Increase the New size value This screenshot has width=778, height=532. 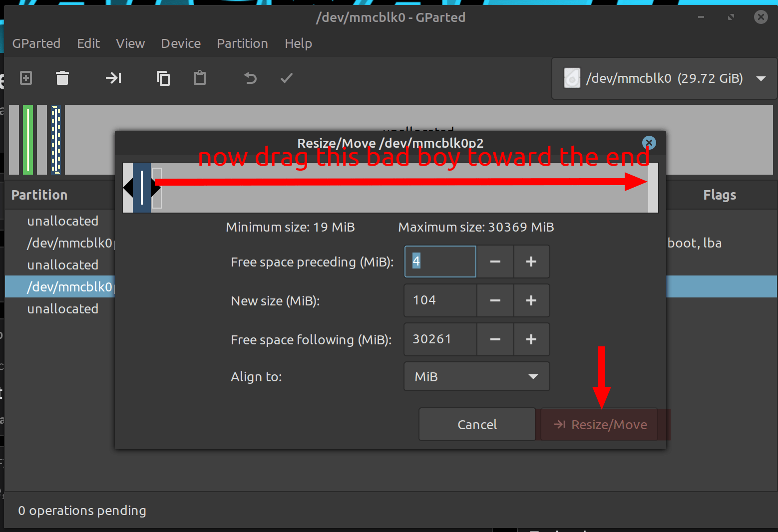point(531,300)
